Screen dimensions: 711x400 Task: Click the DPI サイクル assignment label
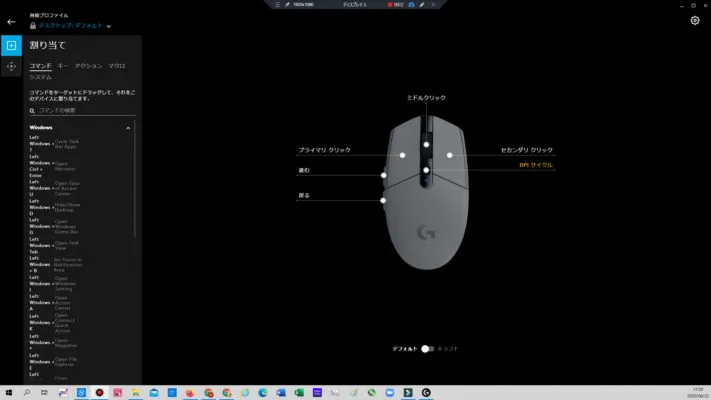point(536,165)
